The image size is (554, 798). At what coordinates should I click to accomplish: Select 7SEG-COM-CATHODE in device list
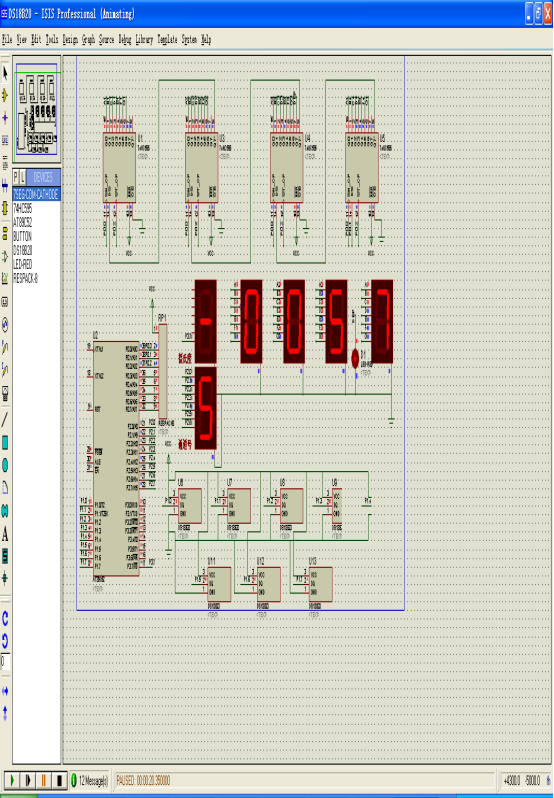click(36, 194)
